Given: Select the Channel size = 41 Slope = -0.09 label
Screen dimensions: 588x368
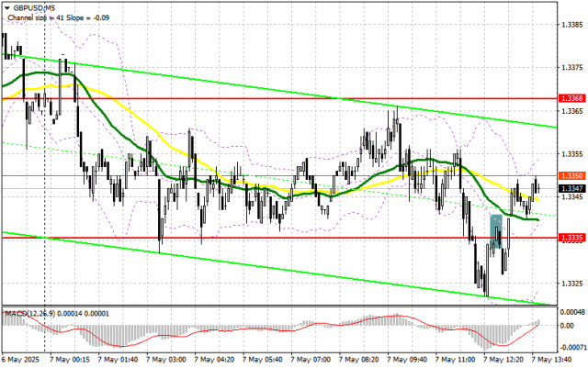Looking at the screenshot, I should (x=58, y=17).
